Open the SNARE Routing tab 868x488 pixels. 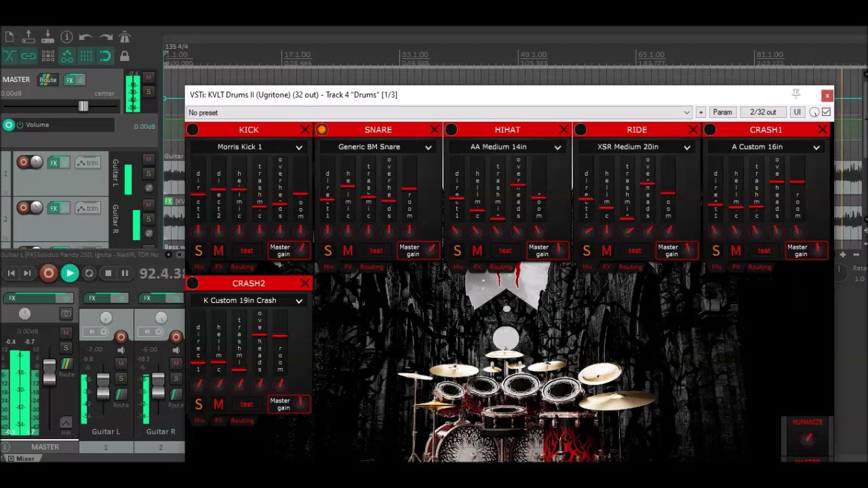coord(372,267)
